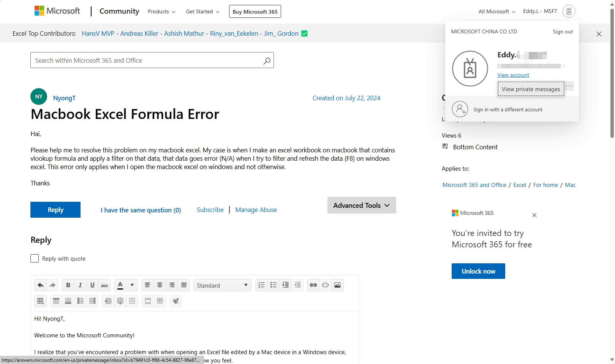This screenshot has width=615, height=364.
Task: Open HansV MVP contributor profile
Action: pyautogui.click(x=98, y=33)
